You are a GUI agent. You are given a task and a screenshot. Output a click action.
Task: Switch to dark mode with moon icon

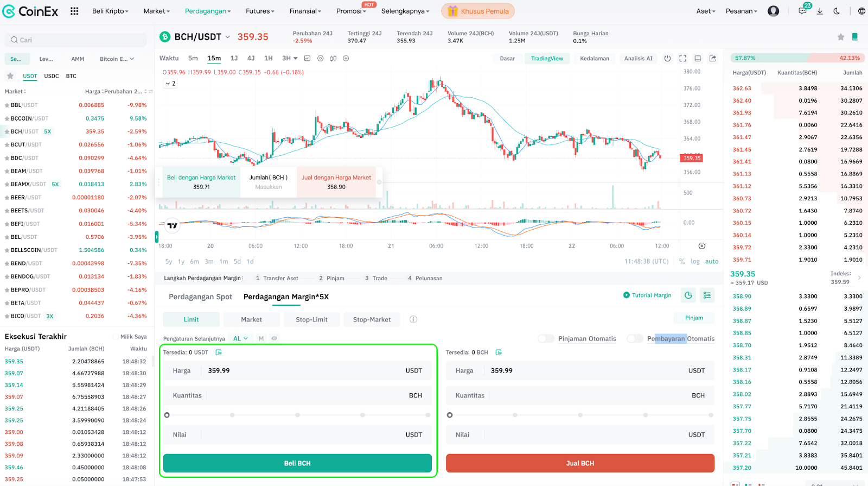click(837, 11)
